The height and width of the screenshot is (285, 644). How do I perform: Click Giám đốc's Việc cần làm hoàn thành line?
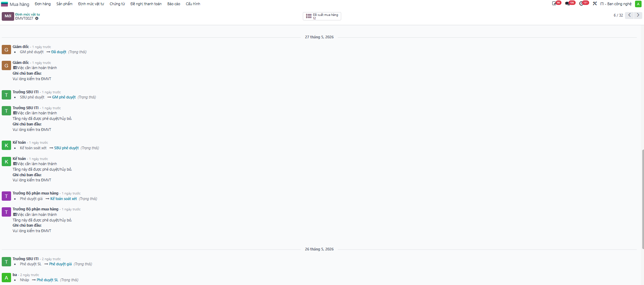(35, 68)
